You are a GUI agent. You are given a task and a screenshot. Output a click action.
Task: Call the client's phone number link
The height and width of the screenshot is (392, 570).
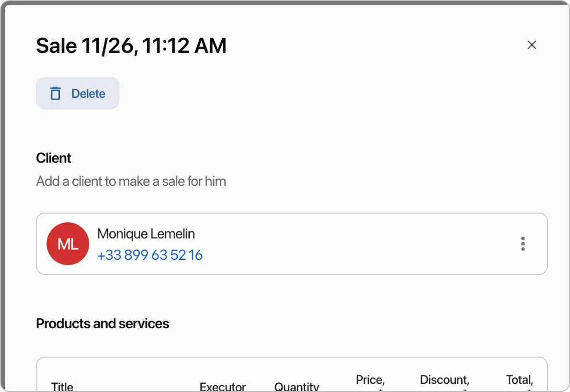tap(150, 255)
